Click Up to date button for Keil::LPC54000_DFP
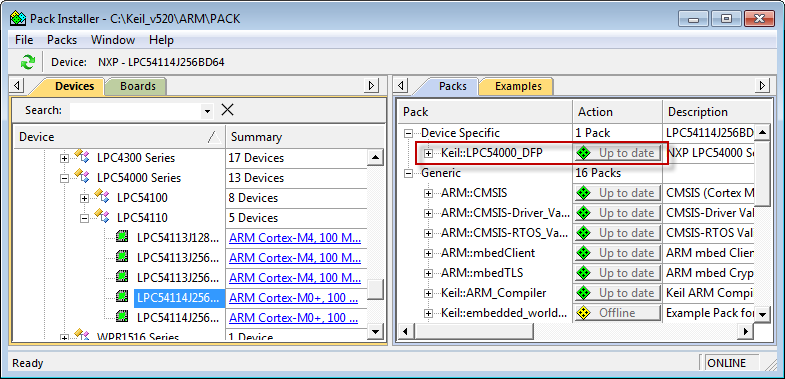 (617, 153)
